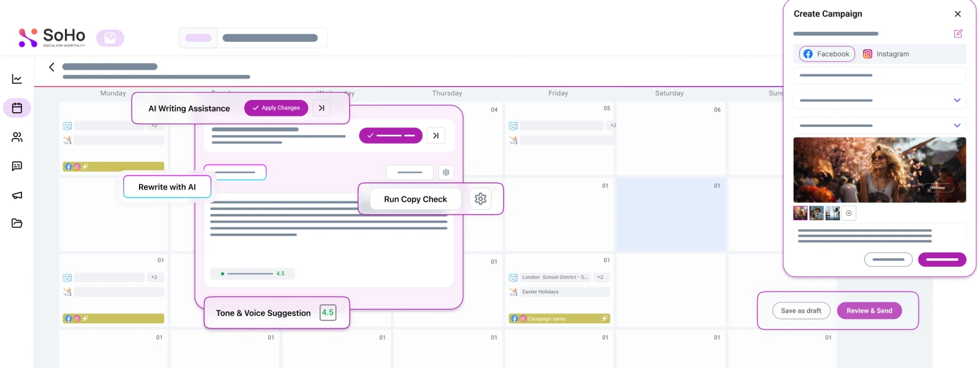This screenshot has height=368, width=980.
Task: Click the sparkle icon on Campaign name bar
Action: coord(605,318)
